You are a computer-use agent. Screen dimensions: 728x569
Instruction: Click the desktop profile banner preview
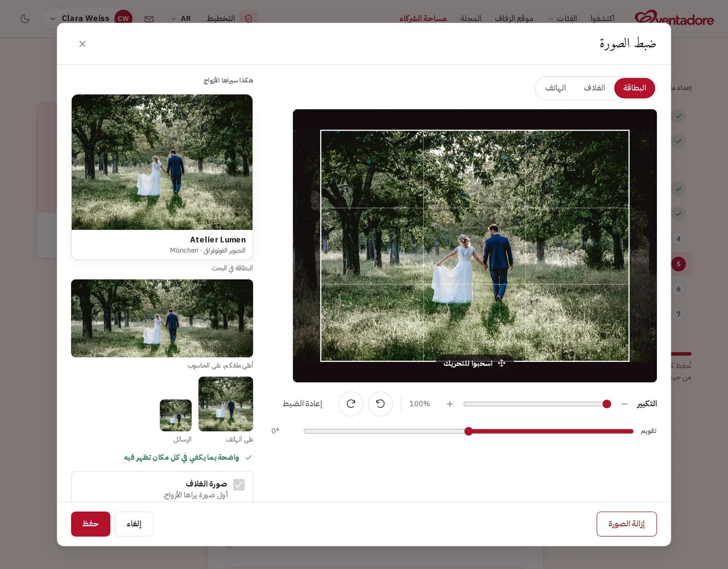(x=162, y=318)
